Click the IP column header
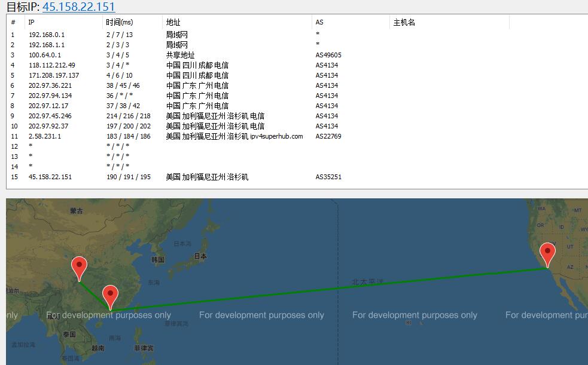 click(x=32, y=22)
